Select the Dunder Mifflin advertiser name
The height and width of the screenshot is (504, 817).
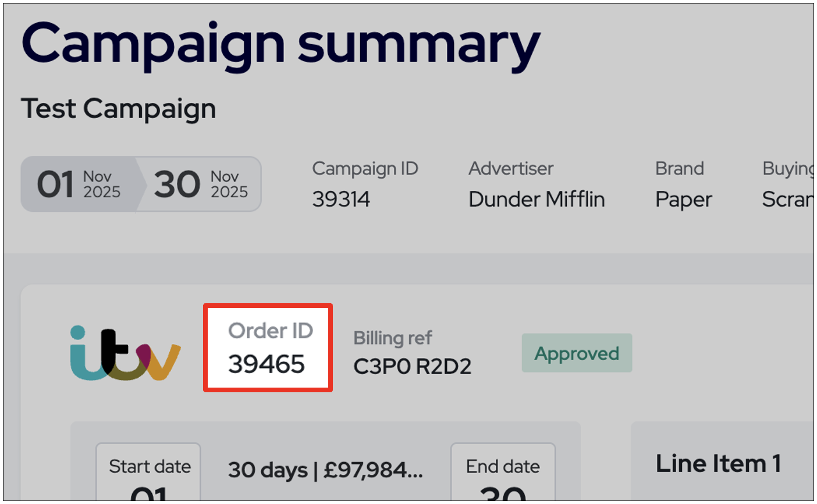537,200
